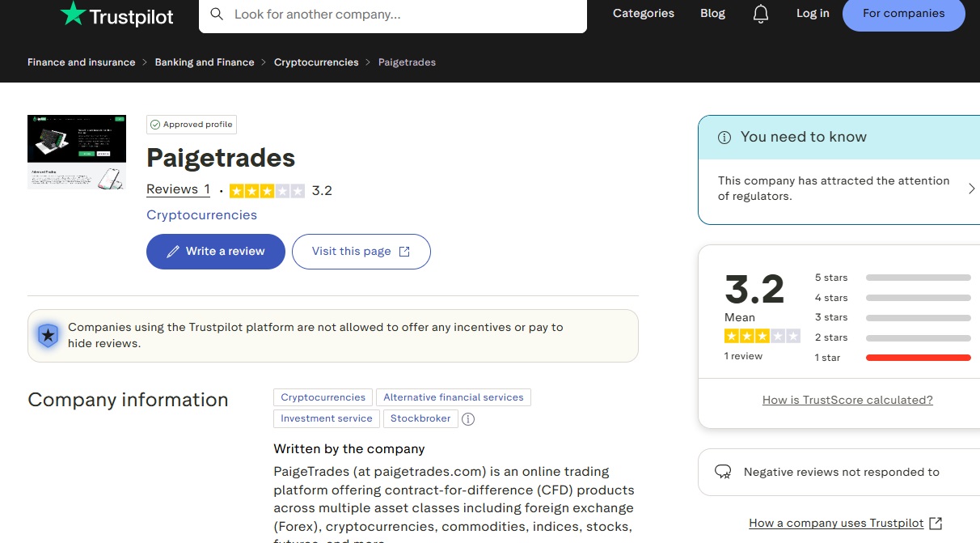Click the Visit this page button
The width and height of the screenshot is (980, 543).
pos(361,252)
